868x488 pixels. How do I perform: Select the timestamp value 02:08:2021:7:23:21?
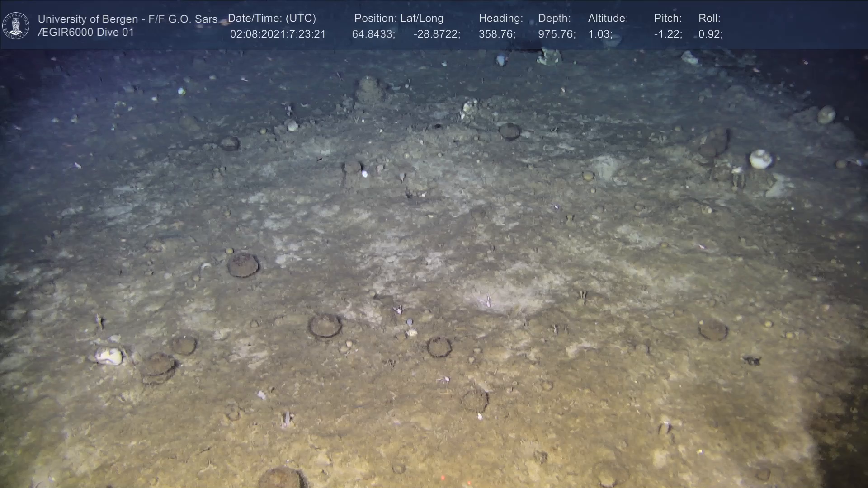point(278,34)
